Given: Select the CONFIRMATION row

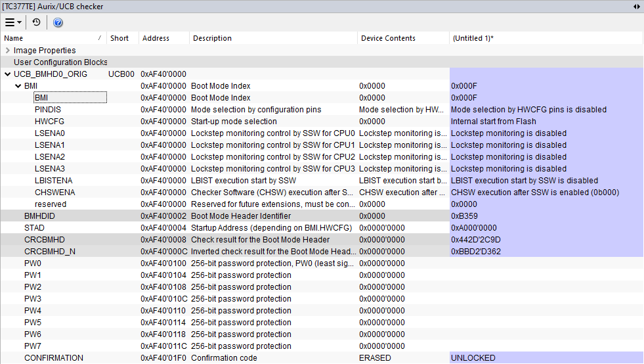Looking at the screenshot, I should [322, 358].
